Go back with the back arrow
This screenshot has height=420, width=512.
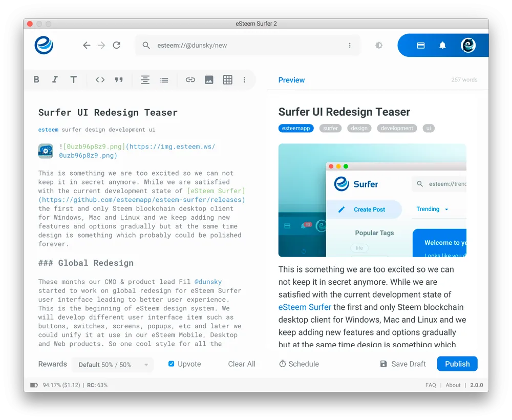tap(86, 45)
